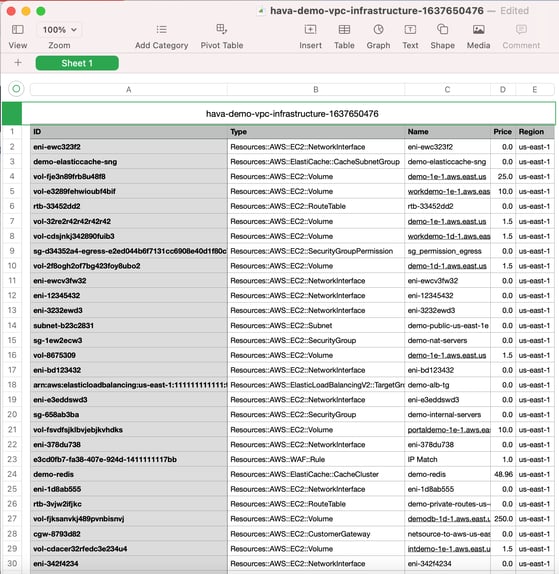This screenshot has width=559, height=574.
Task: Open the portaldemo-1e-1.aws.ea link
Action: [x=449, y=430]
